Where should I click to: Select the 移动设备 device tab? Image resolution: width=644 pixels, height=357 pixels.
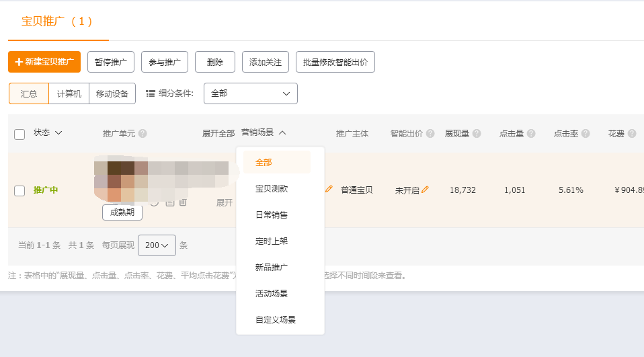pyautogui.click(x=112, y=93)
